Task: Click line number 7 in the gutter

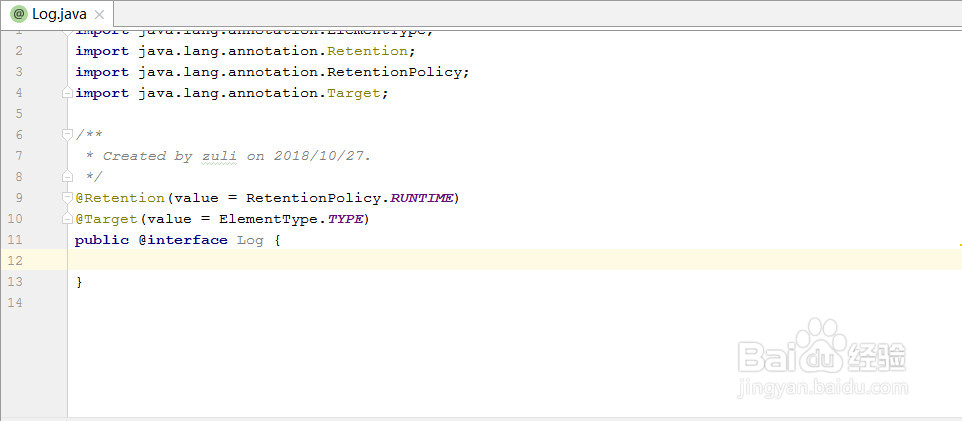Action: pos(18,156)
